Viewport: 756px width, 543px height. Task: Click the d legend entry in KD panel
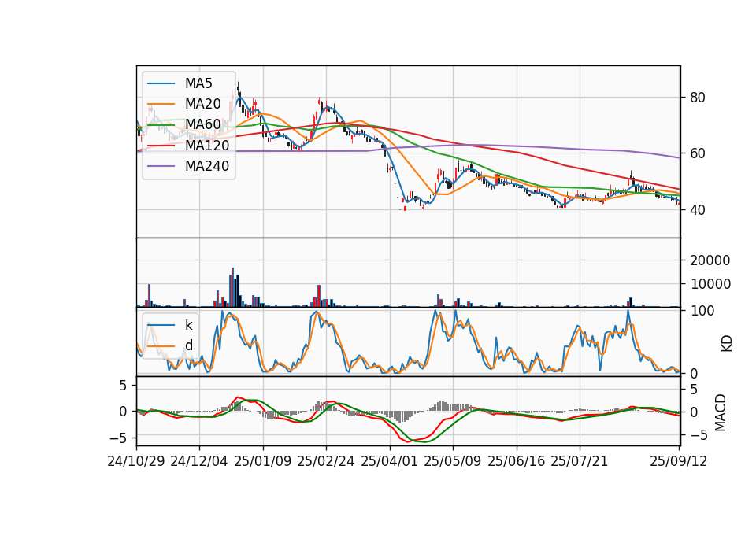click(x=188, y=345)
